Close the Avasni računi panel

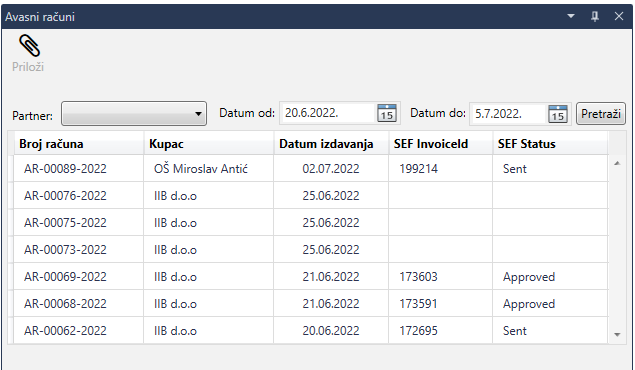(x=619, y=16)
